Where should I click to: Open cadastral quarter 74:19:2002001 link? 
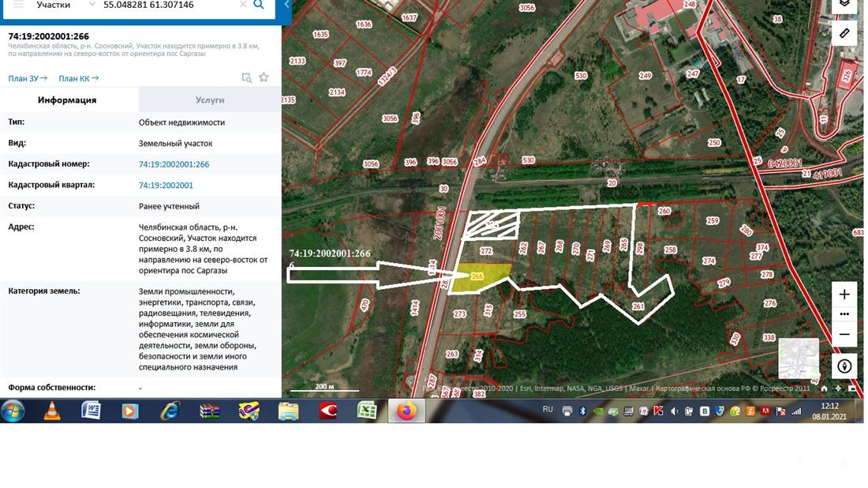[x=166, y=186]
